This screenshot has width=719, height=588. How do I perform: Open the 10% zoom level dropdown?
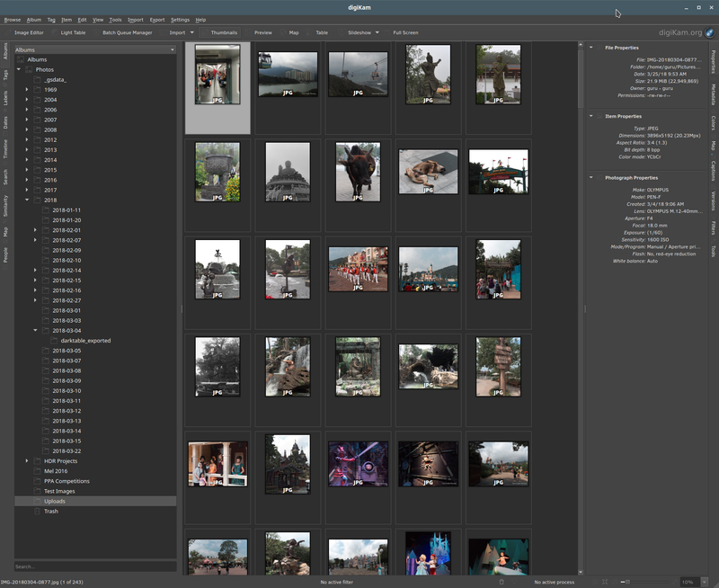coord(705,582)
